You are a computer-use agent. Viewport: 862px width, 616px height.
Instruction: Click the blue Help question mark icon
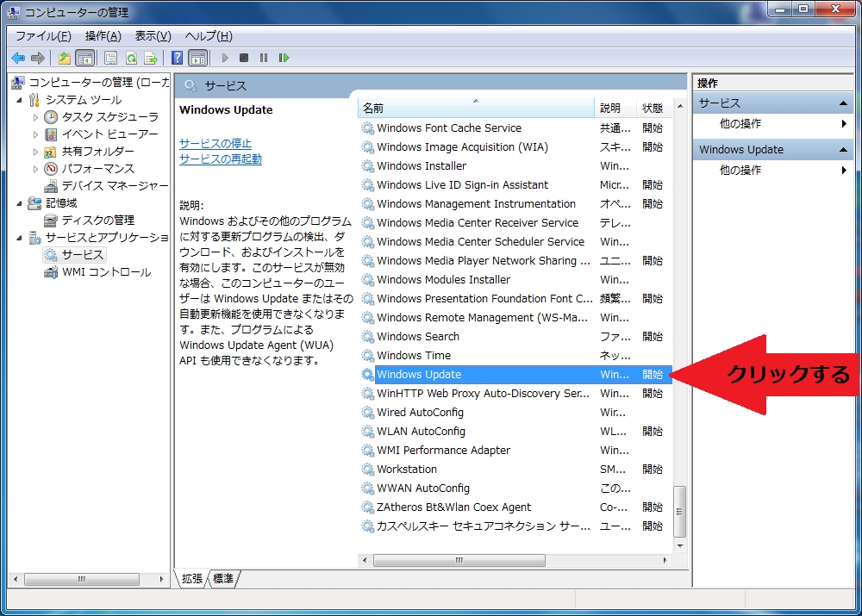177,58
